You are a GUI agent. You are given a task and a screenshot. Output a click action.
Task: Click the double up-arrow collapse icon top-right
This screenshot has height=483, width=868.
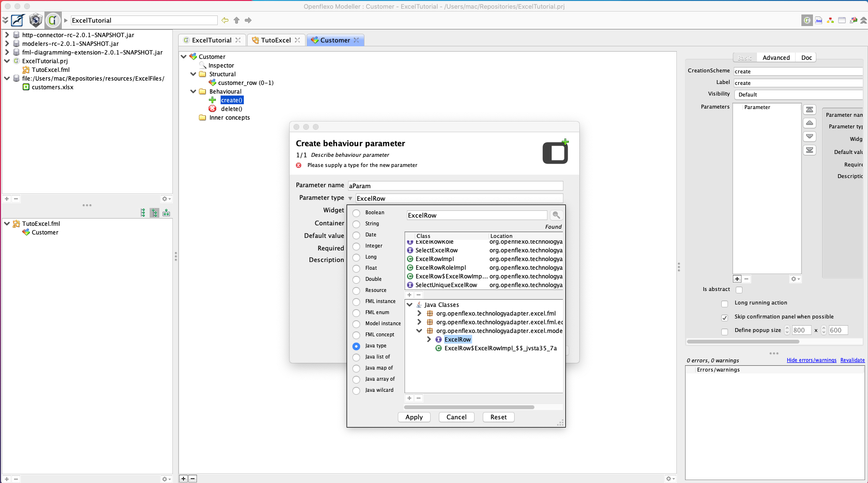864,20
